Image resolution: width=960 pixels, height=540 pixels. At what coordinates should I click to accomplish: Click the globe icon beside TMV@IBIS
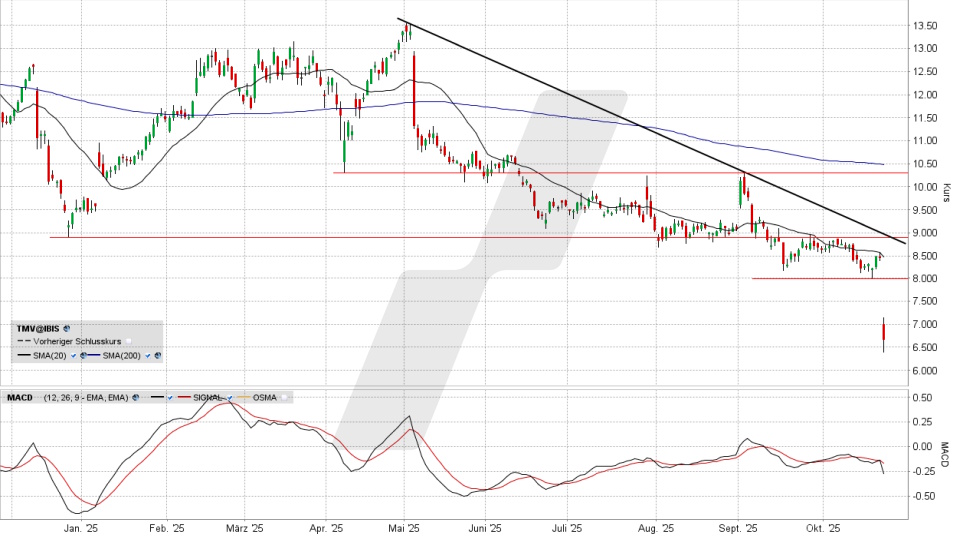[x=67, y=328]
